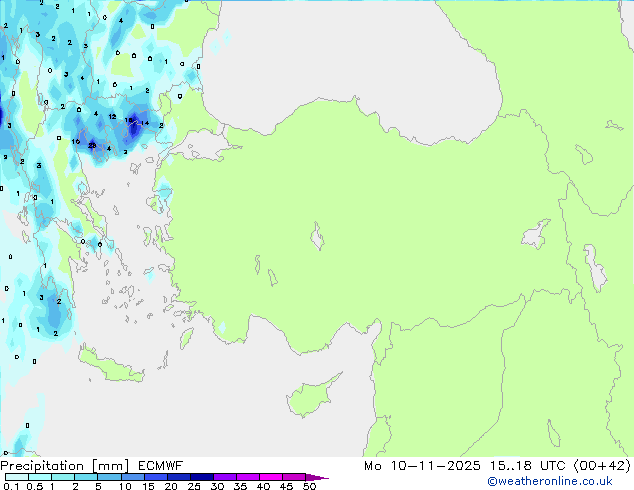Click the '(00+42)' forecast offset text
Image resolution: width=634 pixels, height=490 pixels.
point(602,466)
